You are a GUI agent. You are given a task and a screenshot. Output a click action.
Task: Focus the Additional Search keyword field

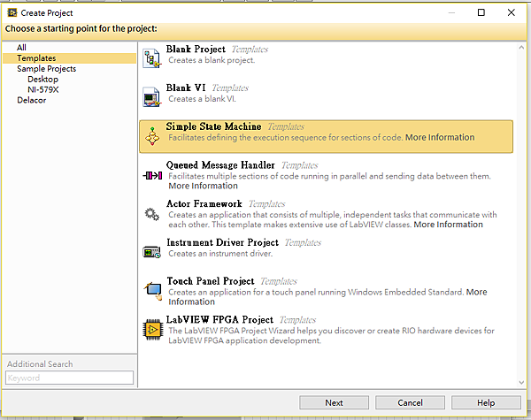69,378
